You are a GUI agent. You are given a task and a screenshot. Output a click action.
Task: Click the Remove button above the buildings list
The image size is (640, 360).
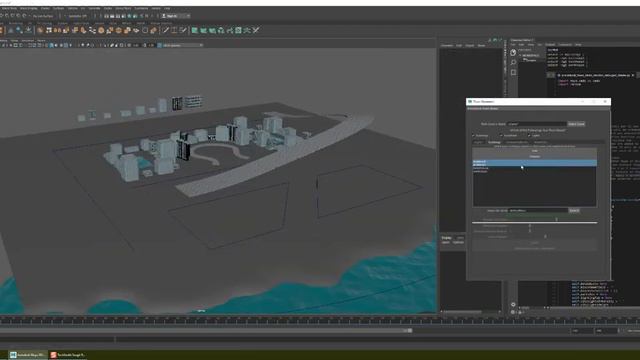click(x=535, y=156)
